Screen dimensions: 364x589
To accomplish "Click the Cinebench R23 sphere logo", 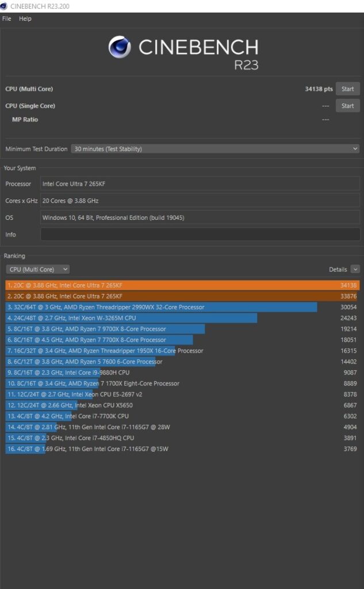I will point(120,47).
